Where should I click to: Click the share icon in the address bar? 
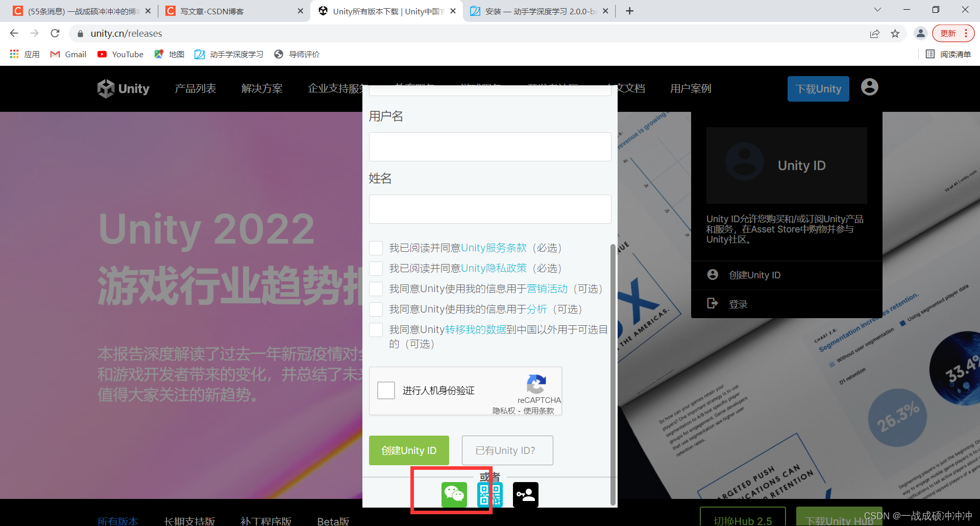coord(875,33)
